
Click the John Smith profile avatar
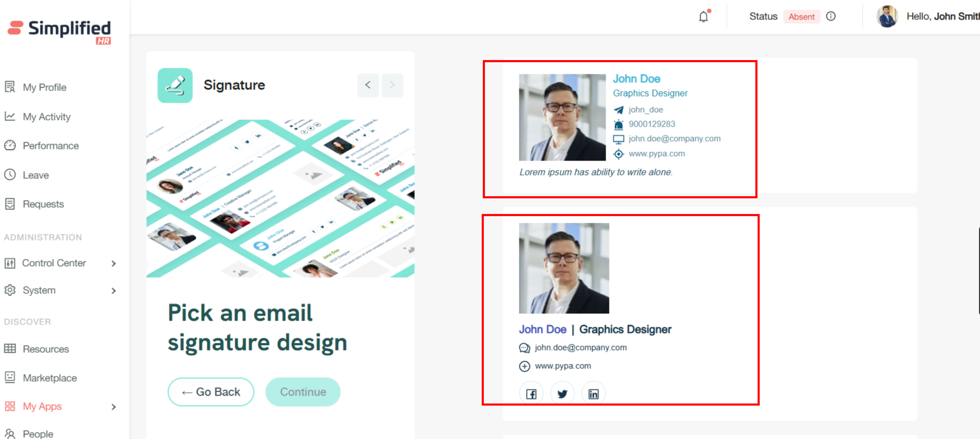(887, 17)
